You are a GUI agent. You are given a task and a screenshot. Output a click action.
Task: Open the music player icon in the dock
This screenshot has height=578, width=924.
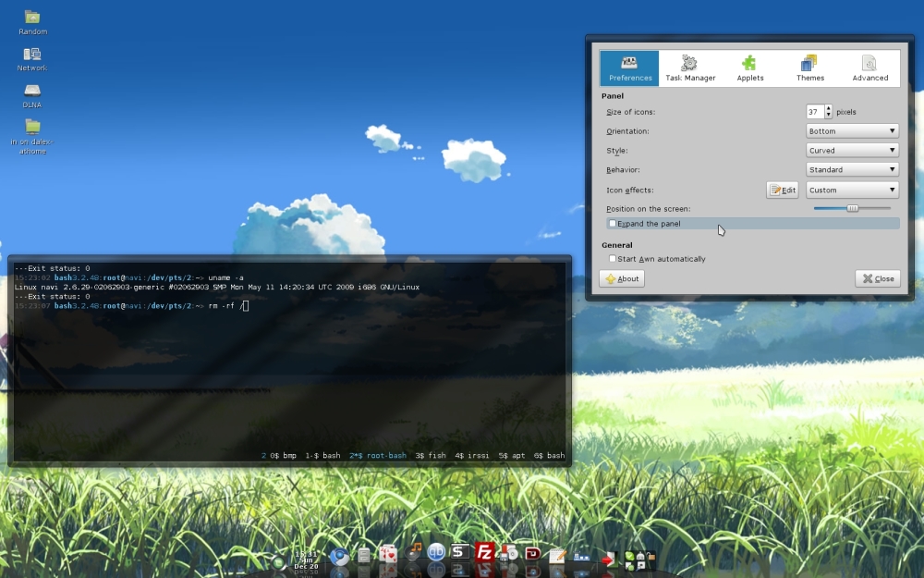tap(414, 552)
